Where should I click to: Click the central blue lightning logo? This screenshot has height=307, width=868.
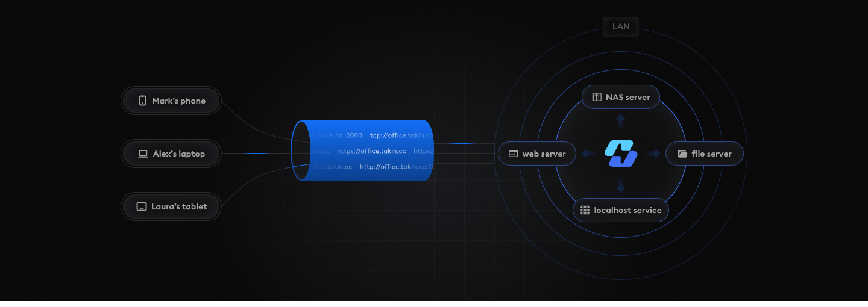click(x=621, y=153)
